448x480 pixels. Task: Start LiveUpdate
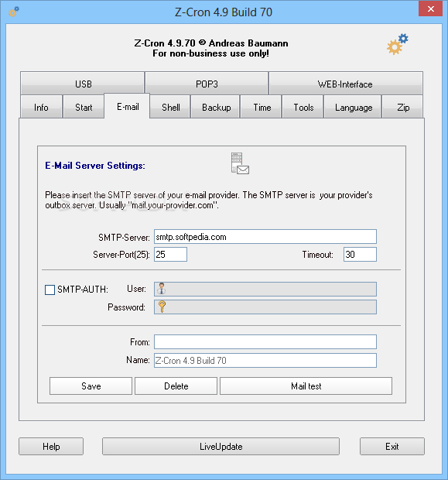click(221, 447)
